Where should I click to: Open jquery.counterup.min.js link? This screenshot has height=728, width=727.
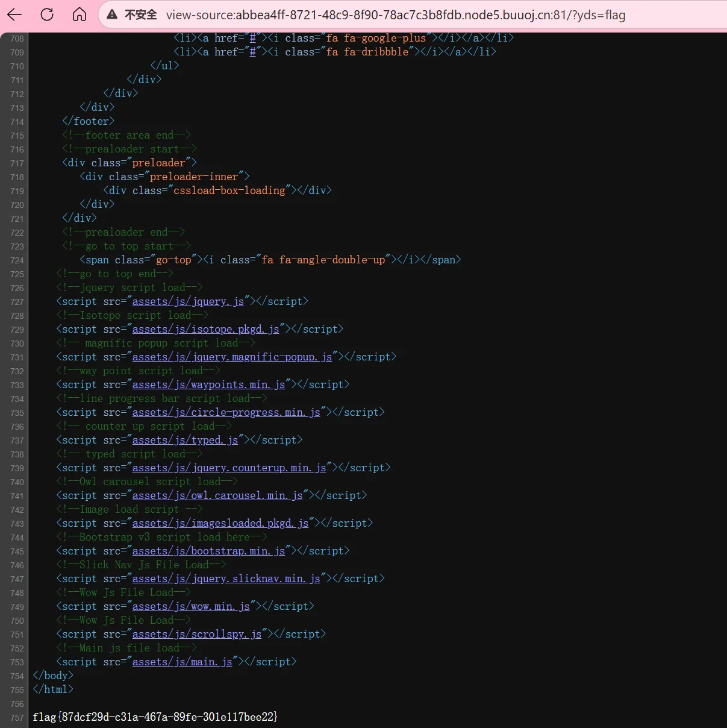[x=229, y=468]
